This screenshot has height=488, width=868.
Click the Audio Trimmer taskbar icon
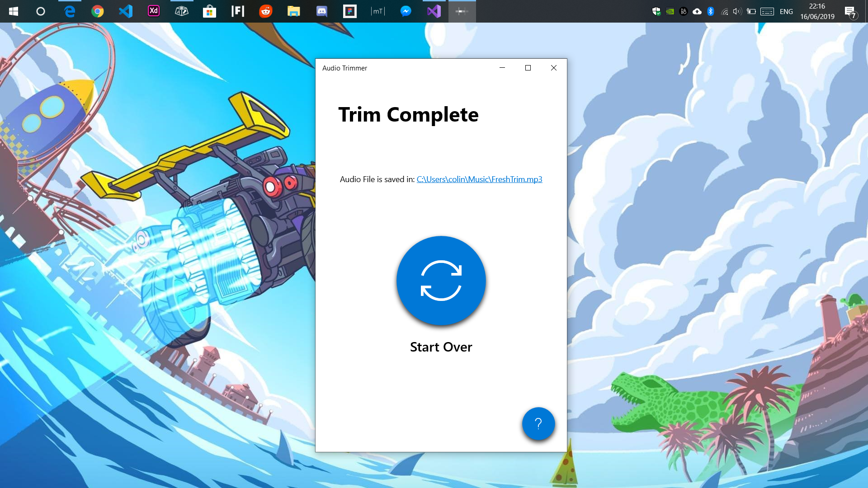(x=462, y=11)
